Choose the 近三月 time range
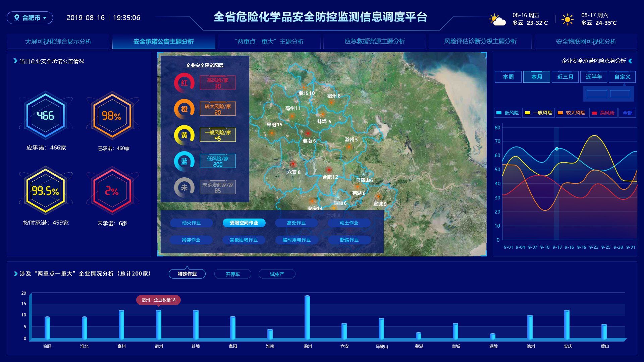The width and height of the screenshot is (644, 362). point(565,77)
